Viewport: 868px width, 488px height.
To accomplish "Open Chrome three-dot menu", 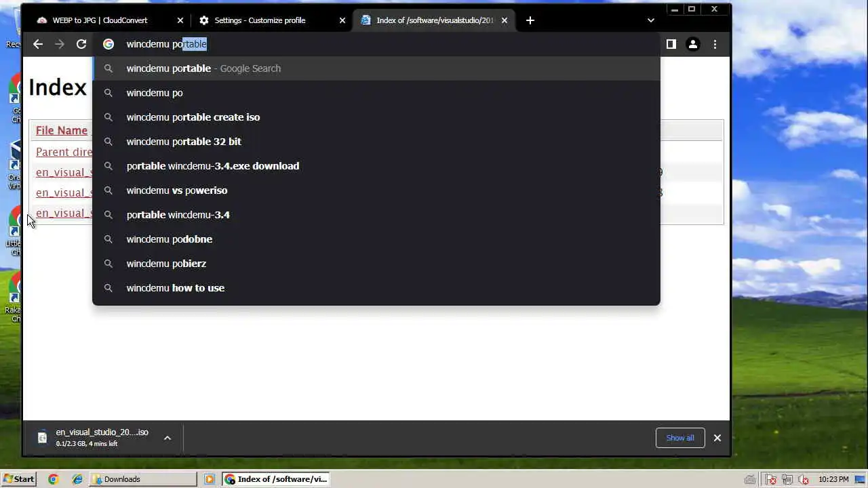I will pyautogui.click(x=715, y=44).
